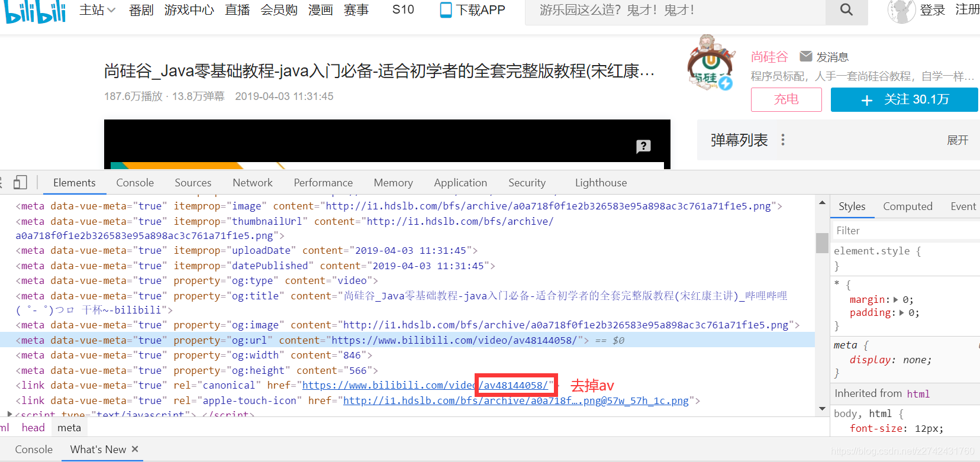Select the og:width meta element row
Image resolution: width=980 pixels, height=462 pixels.
(407, 355)
